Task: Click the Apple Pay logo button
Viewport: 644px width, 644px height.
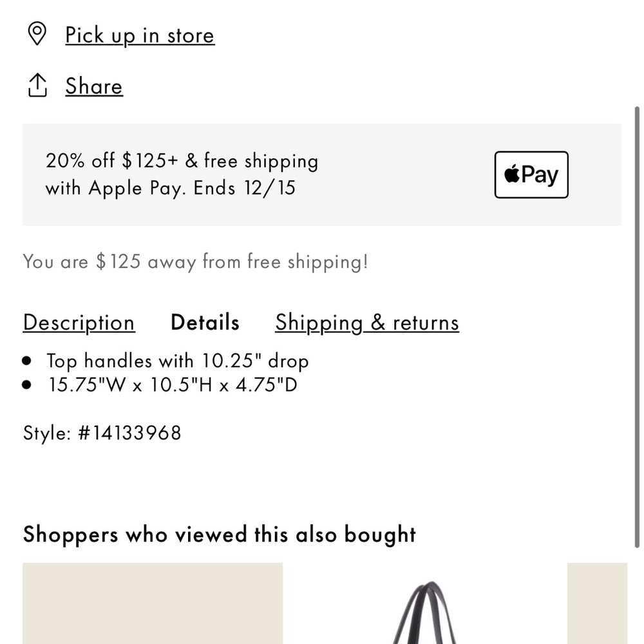Action: [530, 174]
